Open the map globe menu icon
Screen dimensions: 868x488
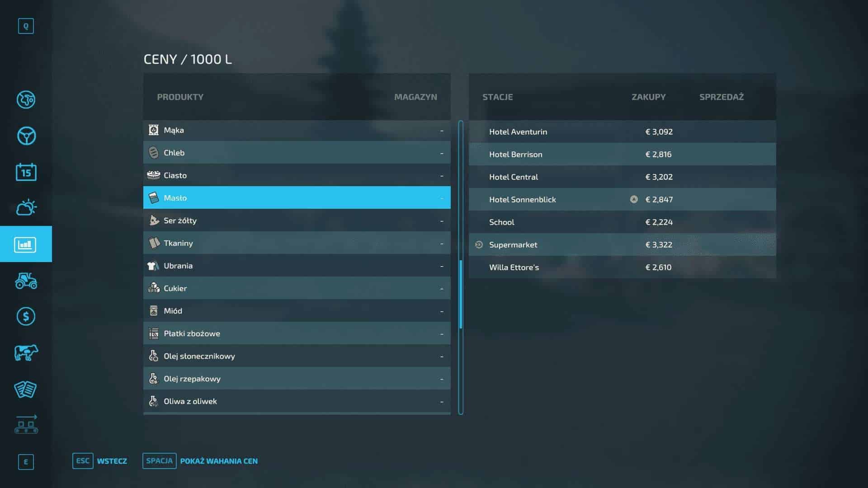(26, 99)
